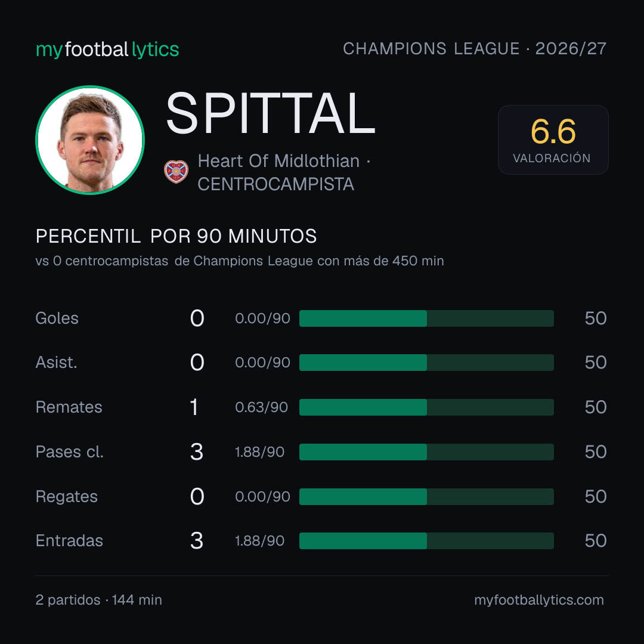Select the 0.63/90 Remates value
Screen dimensions: 644x644
coord(261,407)
